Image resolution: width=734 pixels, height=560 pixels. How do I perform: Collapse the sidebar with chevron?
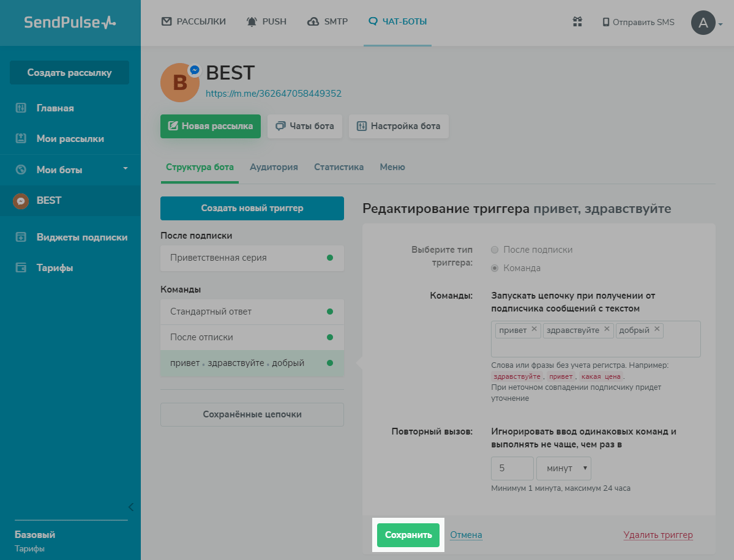(131, 507)
